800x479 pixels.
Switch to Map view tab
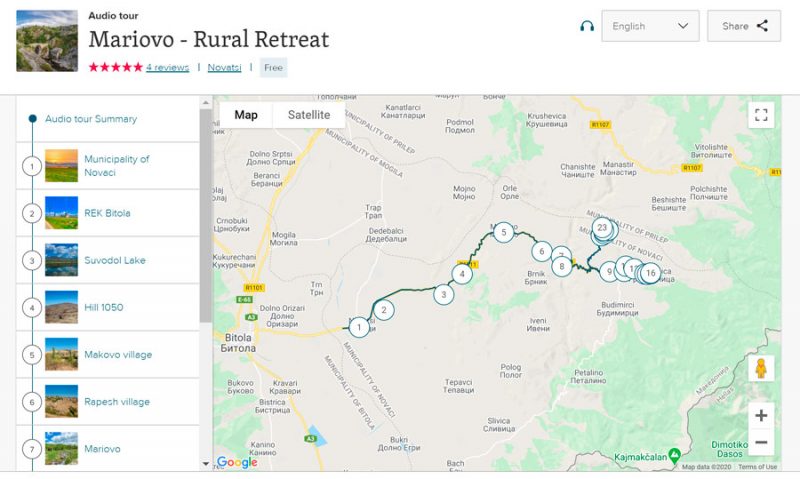coord(246,115)
